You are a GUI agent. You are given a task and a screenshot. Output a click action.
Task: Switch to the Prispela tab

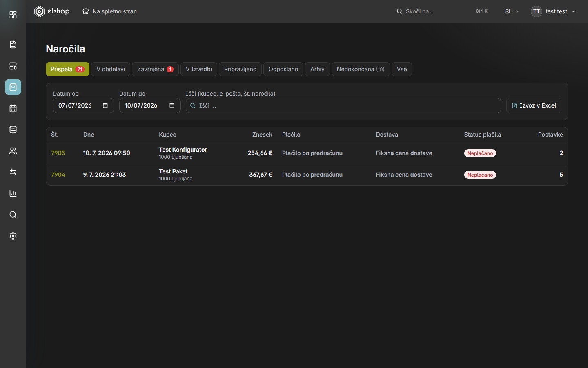(67, 69)
